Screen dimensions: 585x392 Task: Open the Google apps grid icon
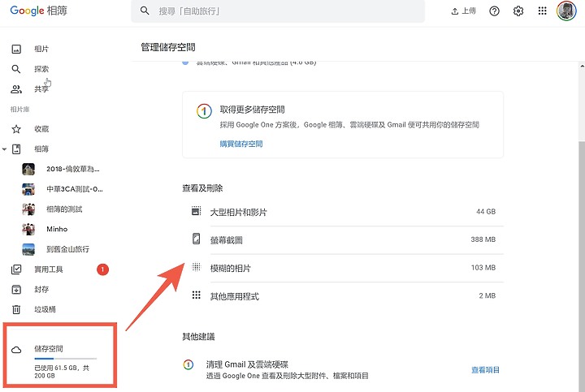click(x=542, y=11)
